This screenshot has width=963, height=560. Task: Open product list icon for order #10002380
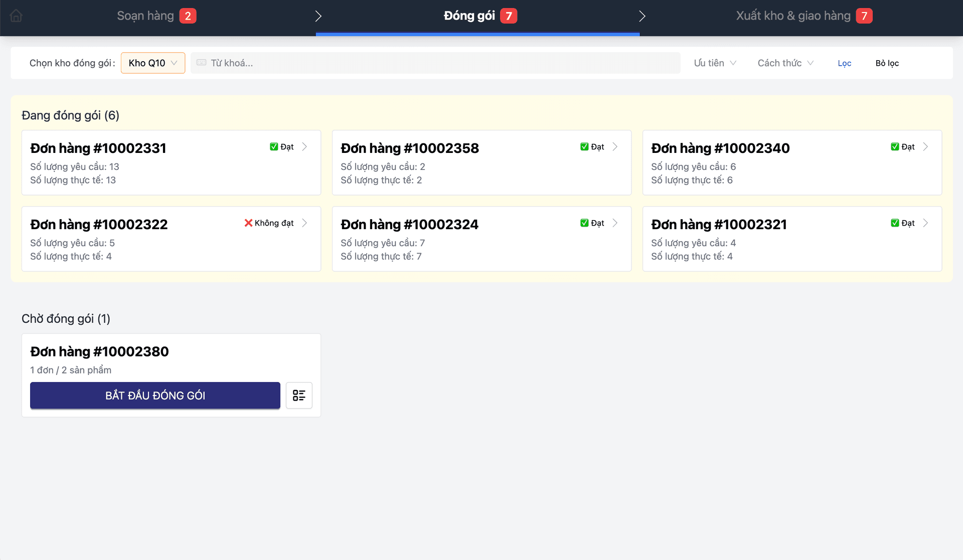click(x=299, y=396)
